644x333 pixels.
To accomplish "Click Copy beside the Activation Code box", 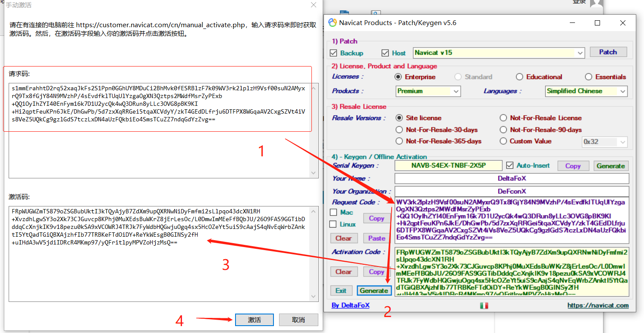I will (377, 272).
